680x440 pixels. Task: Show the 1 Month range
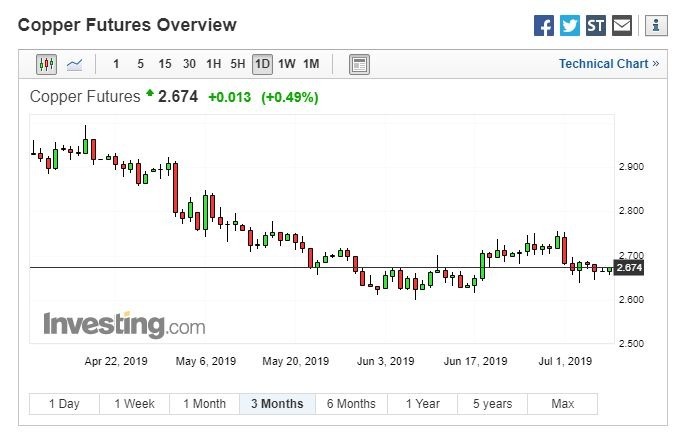pyautogui.click(x=205, y=404)
